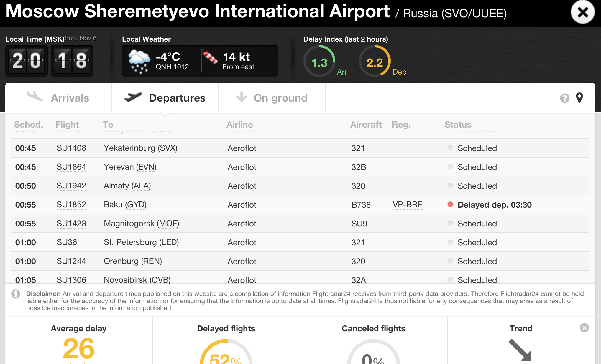
Task: Open flight SU1306 link
Action: (71, 280)
